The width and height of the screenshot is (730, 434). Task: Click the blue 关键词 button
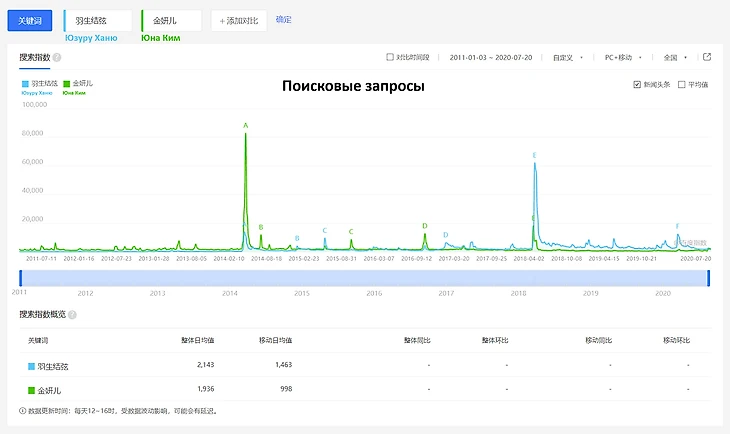(29, 20)
